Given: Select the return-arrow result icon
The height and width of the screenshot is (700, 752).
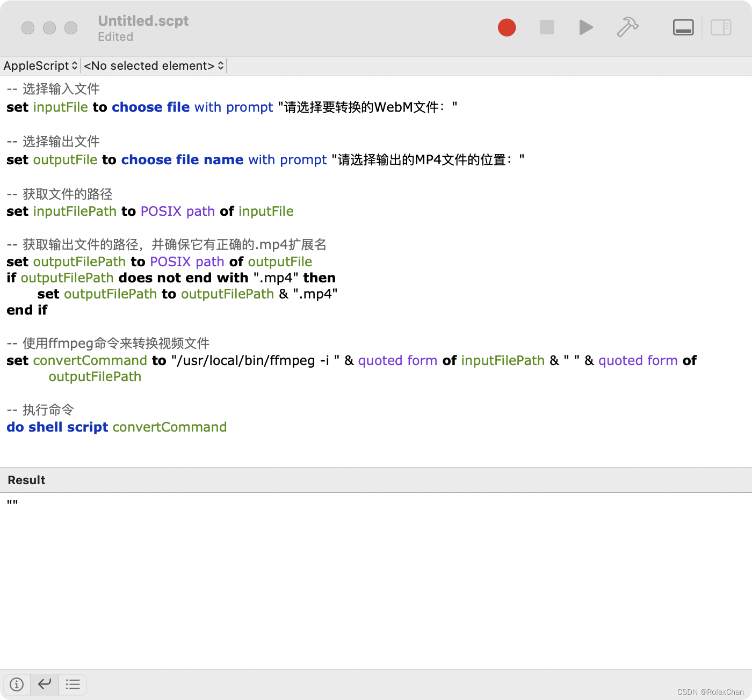Looking at the screenshot, I should (45, 684).
